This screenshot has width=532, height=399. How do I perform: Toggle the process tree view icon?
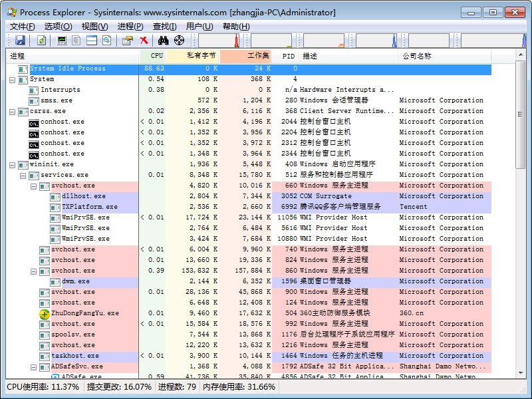76,41
